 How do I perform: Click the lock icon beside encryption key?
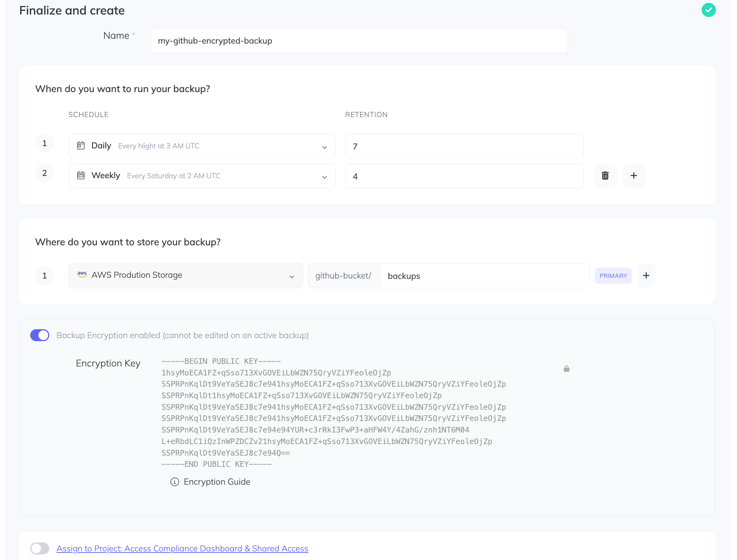(x=566, y=369)
